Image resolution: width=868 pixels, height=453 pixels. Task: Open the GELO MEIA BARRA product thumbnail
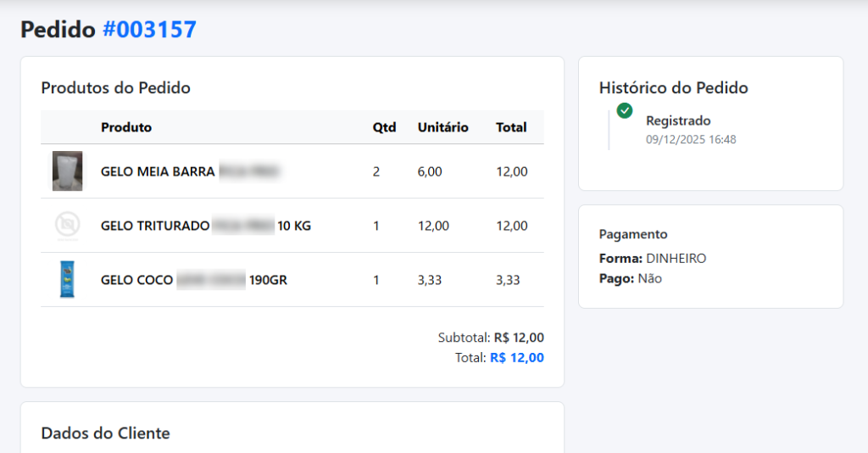point(67,171)
